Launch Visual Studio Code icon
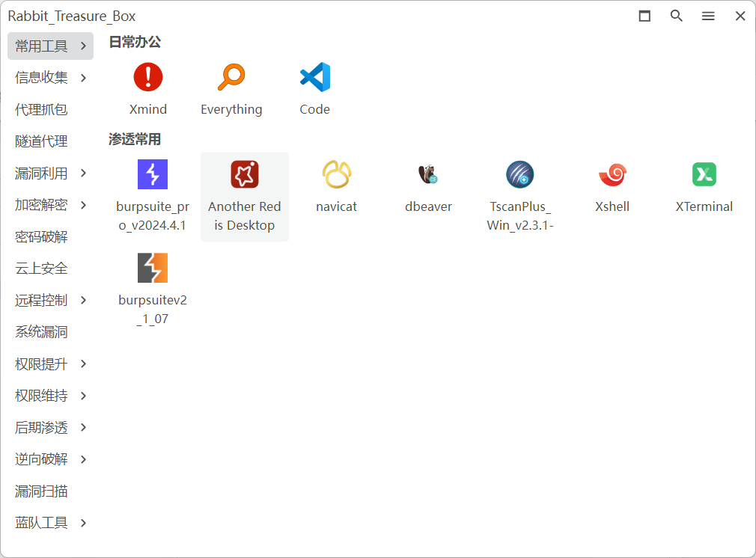Viewport: 756px width, 558px height. point(314,78)
